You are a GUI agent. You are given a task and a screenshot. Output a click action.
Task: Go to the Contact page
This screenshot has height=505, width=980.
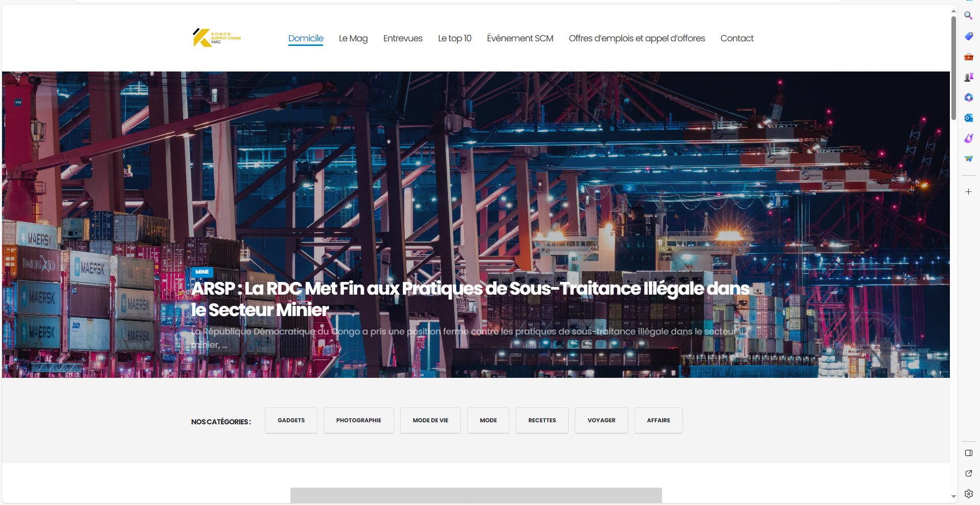(737, 38)
